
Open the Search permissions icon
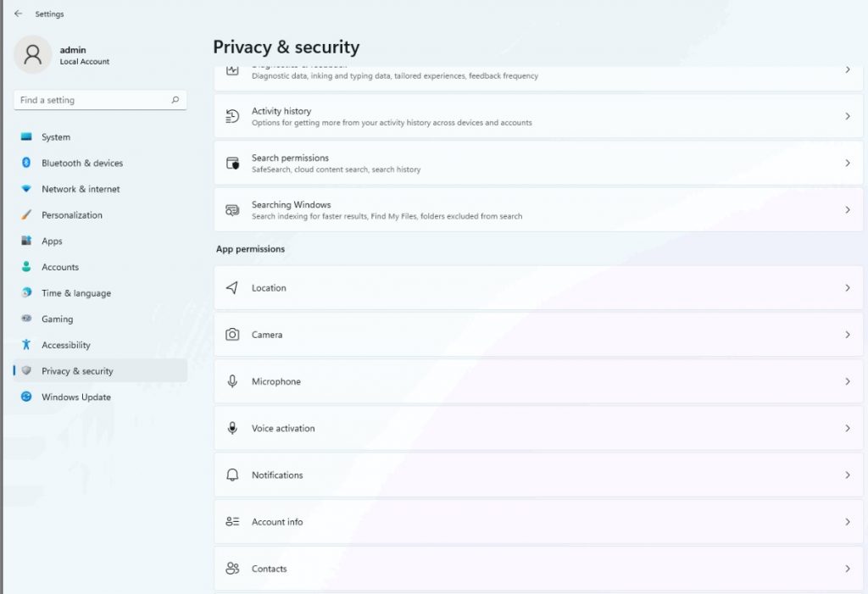pyautogui.click(x=232, y=161)
